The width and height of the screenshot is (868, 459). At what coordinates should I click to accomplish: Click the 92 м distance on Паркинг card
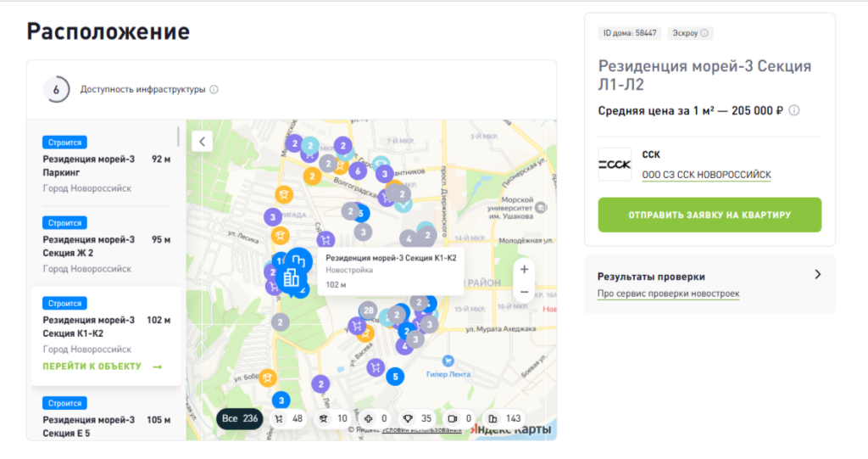161,160
